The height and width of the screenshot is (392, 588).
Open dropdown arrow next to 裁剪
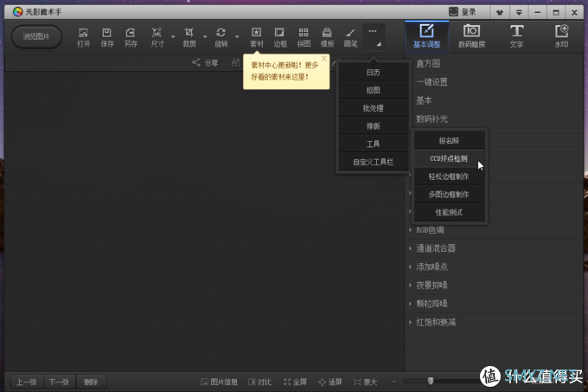pos(205,36)
